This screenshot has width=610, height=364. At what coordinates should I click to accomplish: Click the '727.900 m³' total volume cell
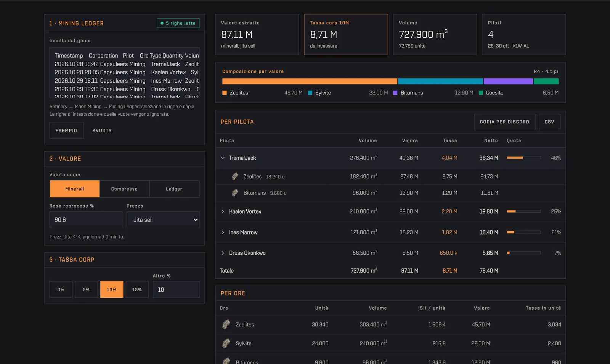(364, 270)
